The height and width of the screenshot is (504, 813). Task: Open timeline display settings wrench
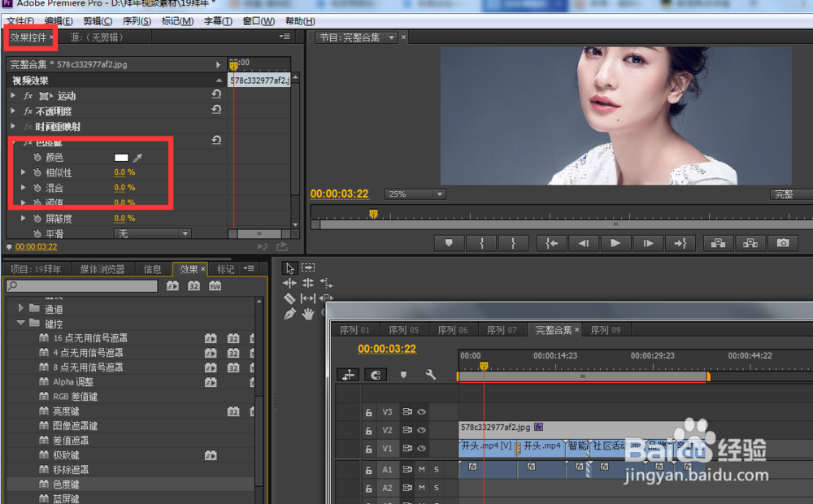coord(430,375)
